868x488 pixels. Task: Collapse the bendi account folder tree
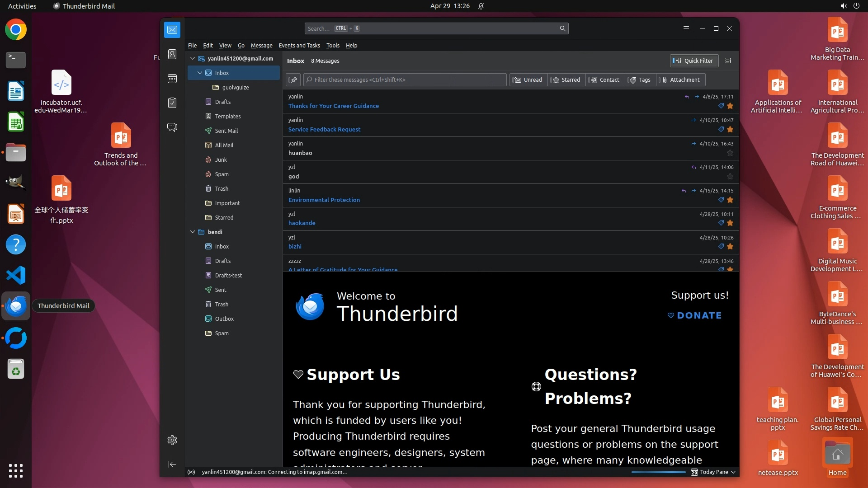[193, 232]
